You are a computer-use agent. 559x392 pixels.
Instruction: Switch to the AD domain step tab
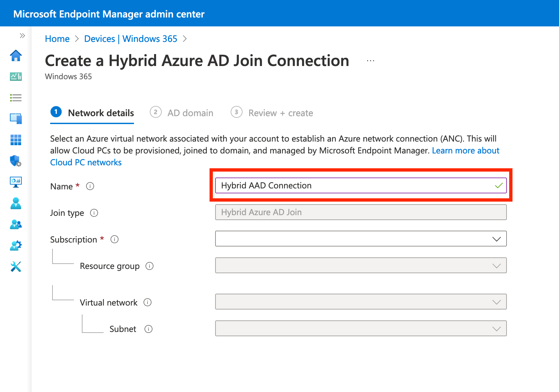(182, 113)
